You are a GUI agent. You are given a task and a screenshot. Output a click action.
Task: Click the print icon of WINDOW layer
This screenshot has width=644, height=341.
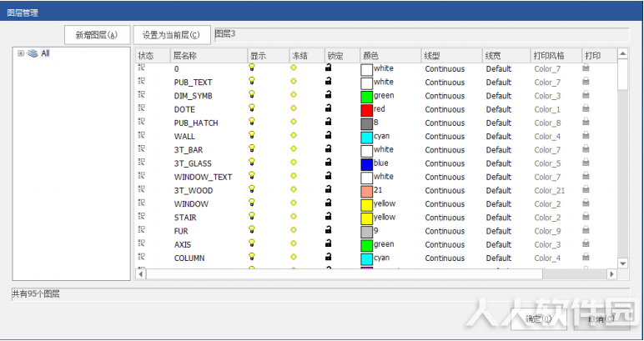pyautogui.click(x=586, y=203)
